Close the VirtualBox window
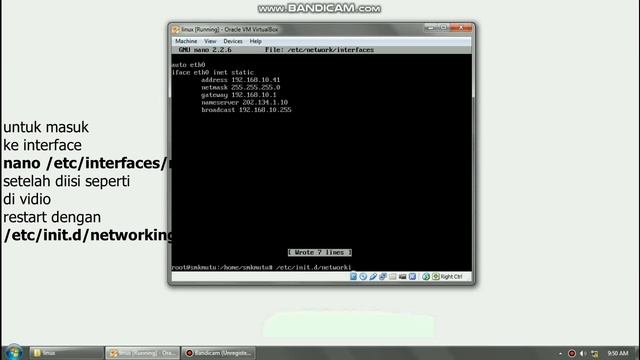640x360 pixels. (461, 28)
